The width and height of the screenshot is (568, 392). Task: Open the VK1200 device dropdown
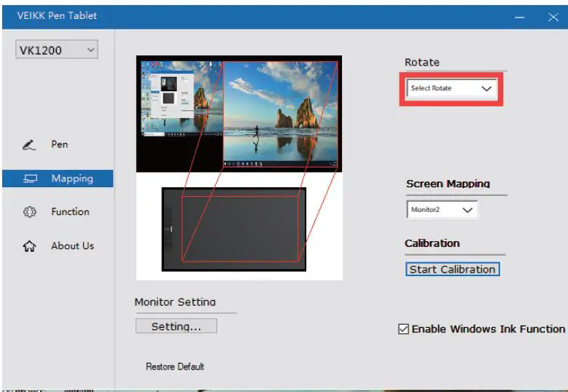(x=57, y=50)
